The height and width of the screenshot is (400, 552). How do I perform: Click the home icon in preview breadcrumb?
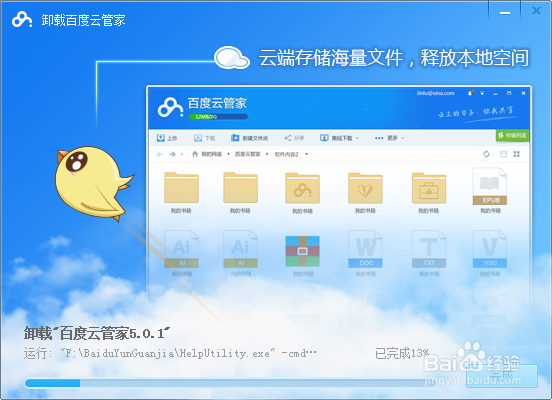pyautogui.click(x=195, y=154)
